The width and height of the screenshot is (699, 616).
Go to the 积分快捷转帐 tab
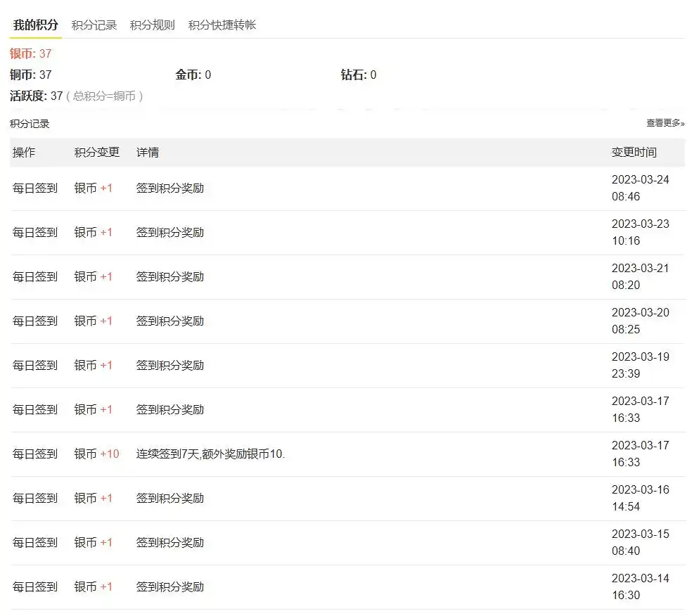(222, 25)
